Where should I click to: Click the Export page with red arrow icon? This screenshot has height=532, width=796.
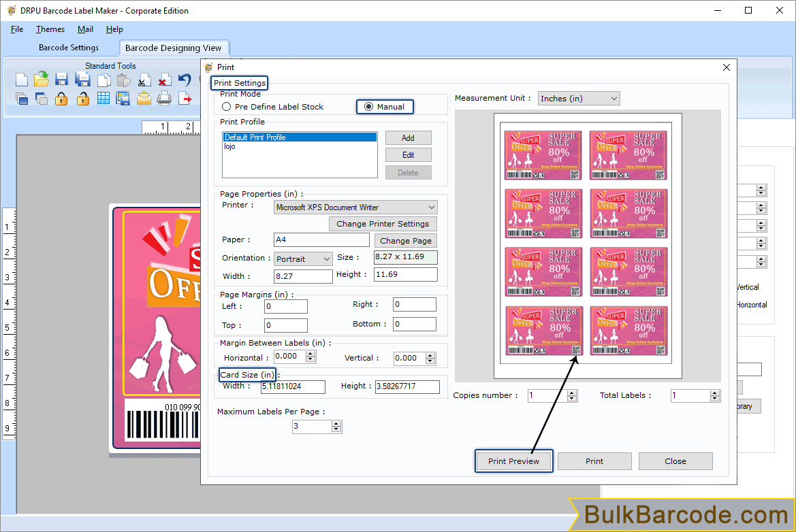185,99
